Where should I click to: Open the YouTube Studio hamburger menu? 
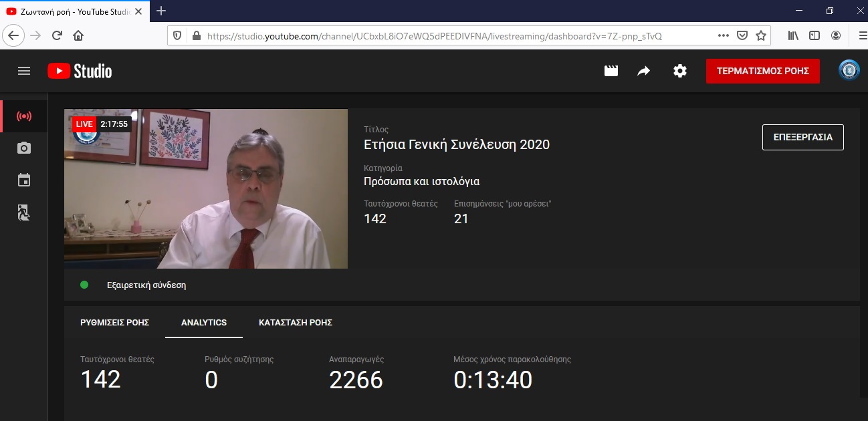[x=24, y=71]
